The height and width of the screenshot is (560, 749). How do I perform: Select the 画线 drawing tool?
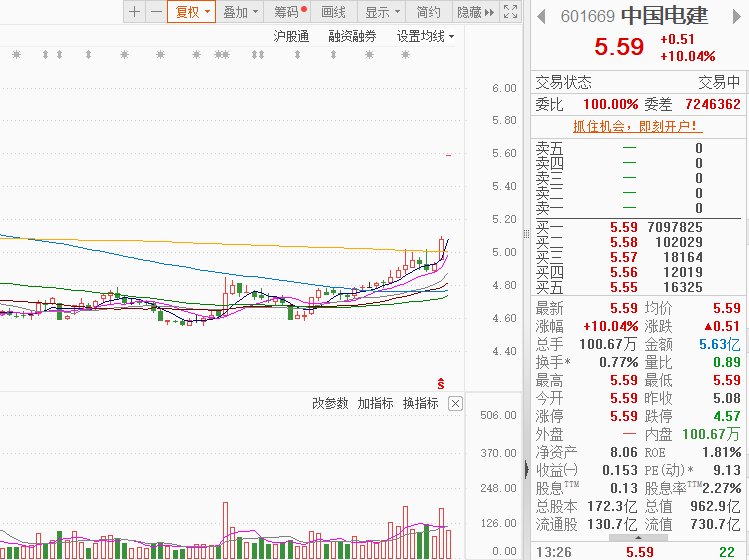click(x=333, y=11)
